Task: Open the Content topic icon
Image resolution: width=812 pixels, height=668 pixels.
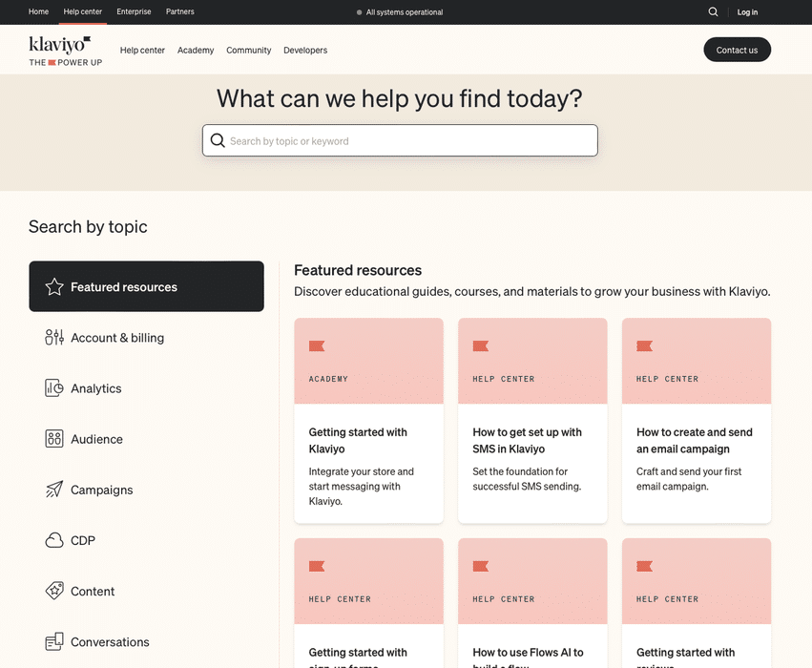Action: tap(53, 591)
